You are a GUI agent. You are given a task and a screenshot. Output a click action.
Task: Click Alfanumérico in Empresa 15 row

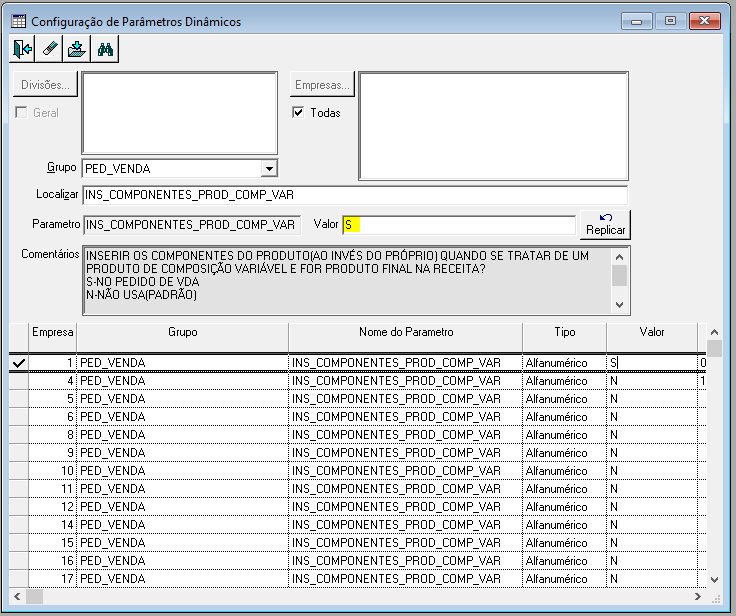pos(556,543)
